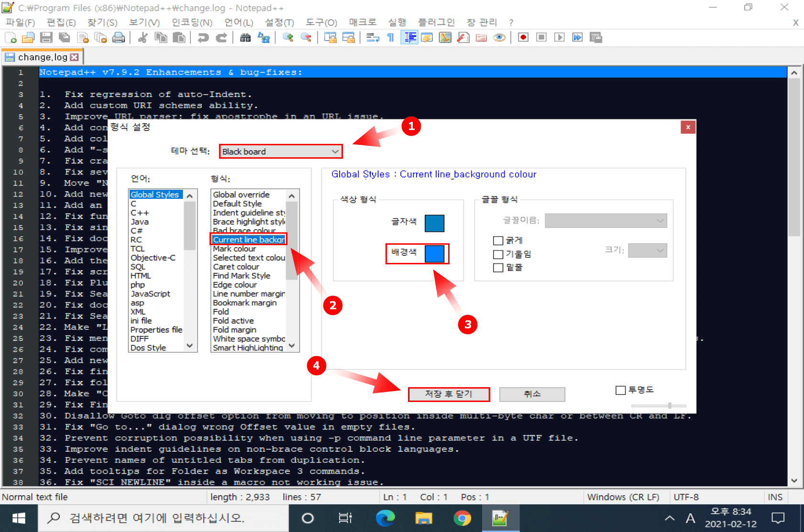Select 'Global Styles' in the language list
Viewport: 804px width, 532px height.
pyautogui.click(x=155, y=195)
